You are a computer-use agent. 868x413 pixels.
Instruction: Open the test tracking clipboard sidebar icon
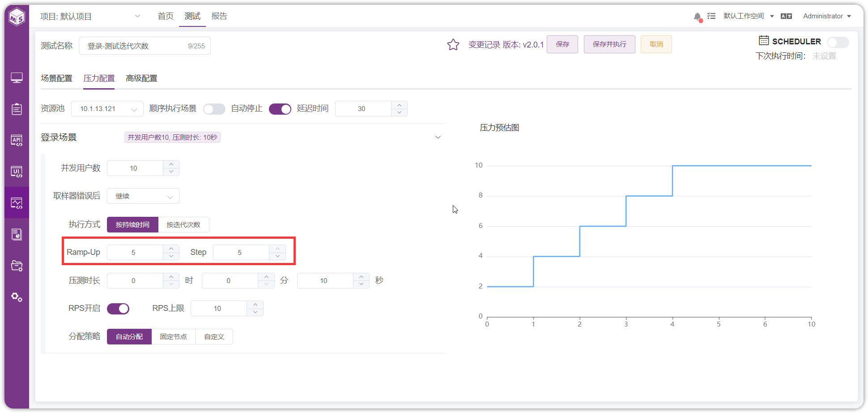click(x=17, y=109)
